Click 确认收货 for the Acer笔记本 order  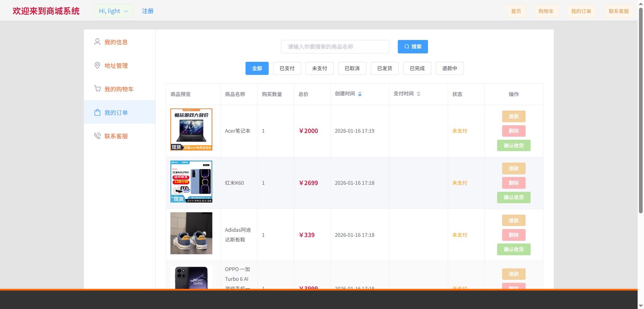(x=514, y=145)
